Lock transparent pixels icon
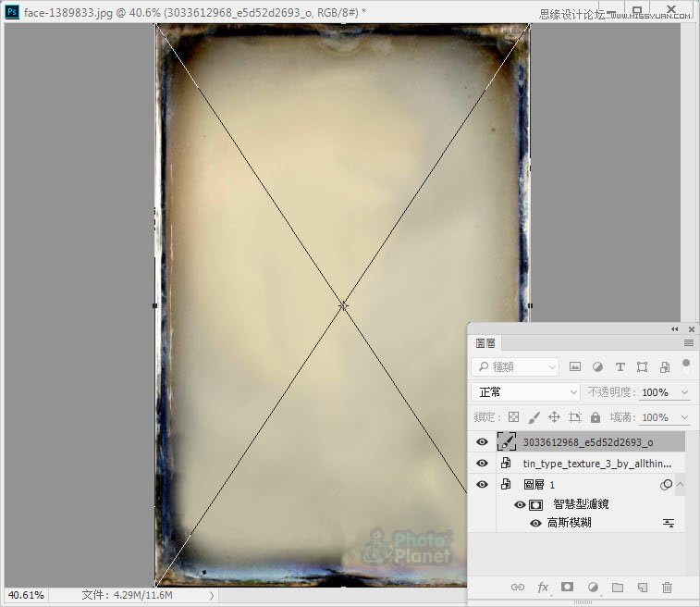 point(514,417)
